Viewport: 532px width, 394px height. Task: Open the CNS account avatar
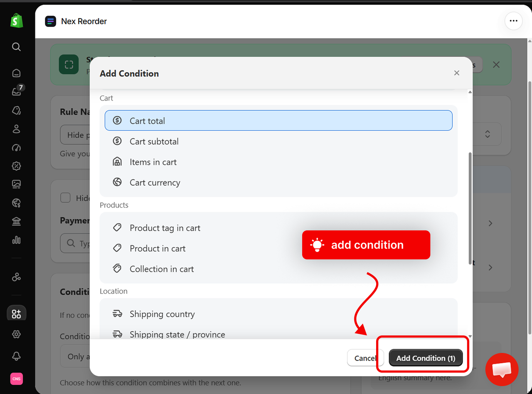click(x=16, y=379)
